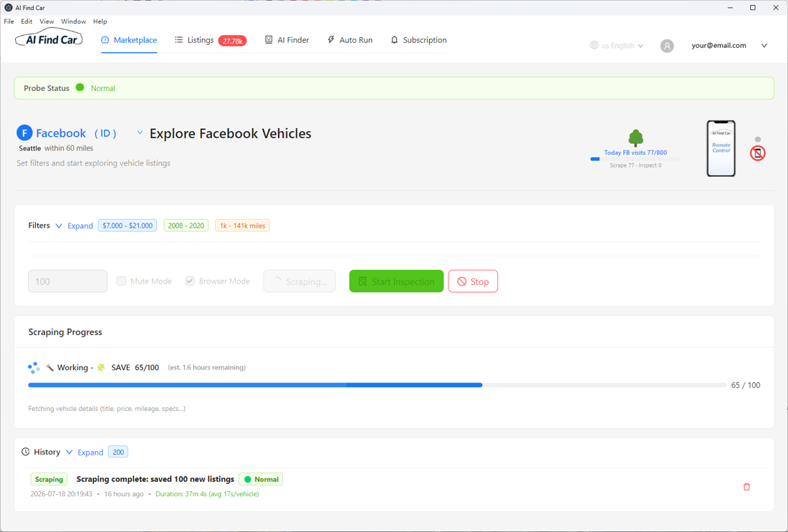The width and height of the screenshot is (788, 532).
Task: Open the File menu
Action: coord(9,21)
